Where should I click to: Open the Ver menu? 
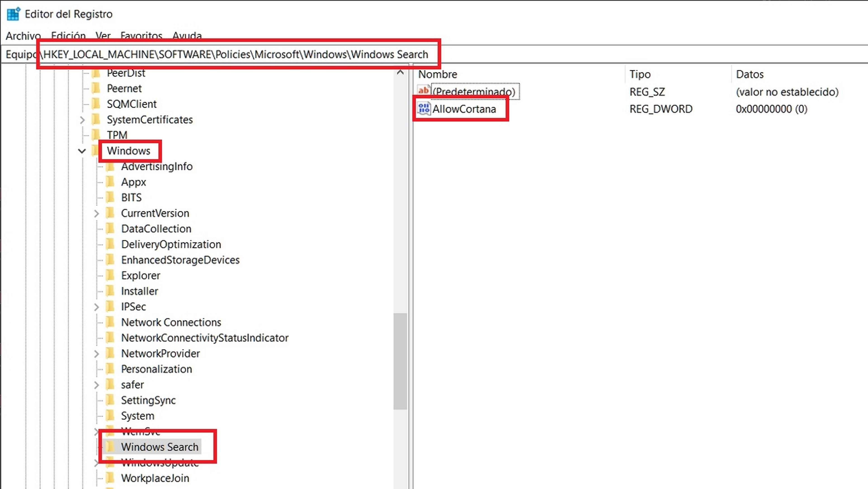pyautogui.click(x=103, y=35)
